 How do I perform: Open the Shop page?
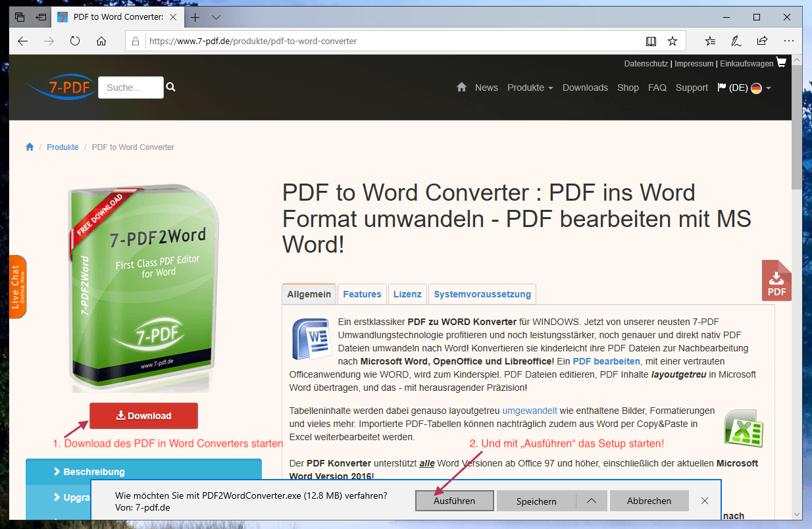(x=628, y=88)
